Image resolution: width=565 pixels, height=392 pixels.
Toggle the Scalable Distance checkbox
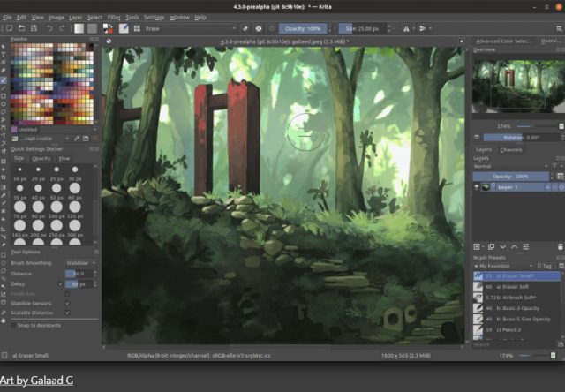pyautogui.click(x=67, y=313)
